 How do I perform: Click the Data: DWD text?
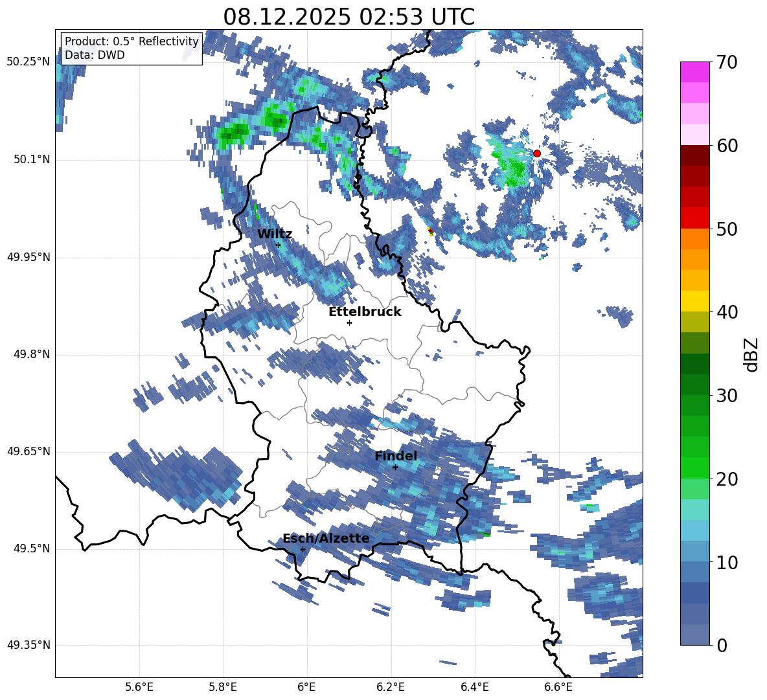95,55
